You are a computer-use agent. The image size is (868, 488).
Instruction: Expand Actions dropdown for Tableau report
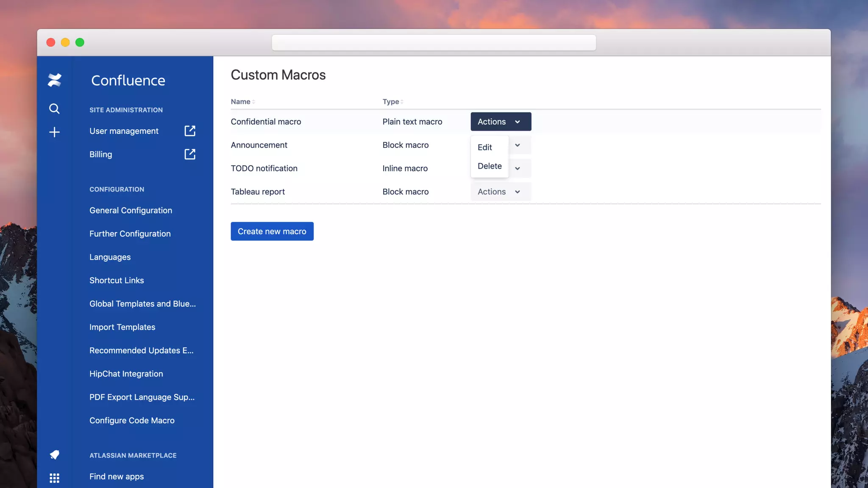(x=501, y=191)
